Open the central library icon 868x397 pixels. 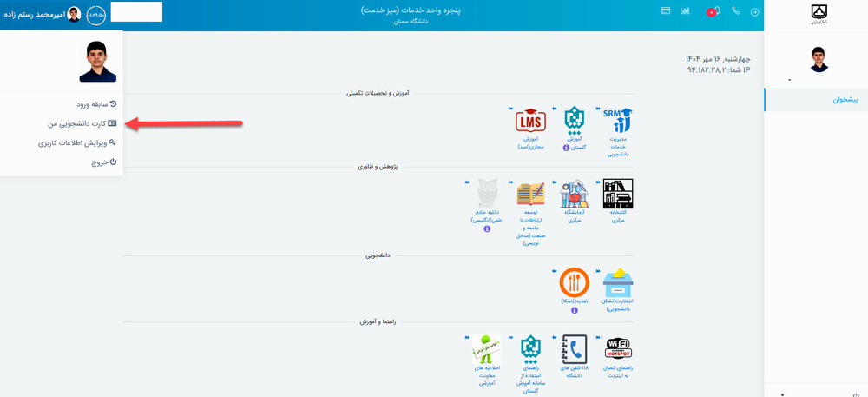[x=618, y=194]
